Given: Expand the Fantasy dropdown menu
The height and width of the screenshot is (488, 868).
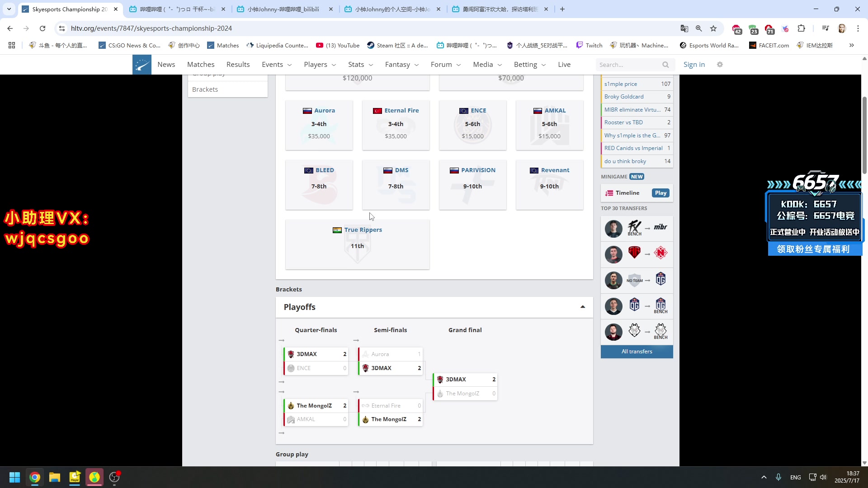Looking at the screenshot, I should (x=402, y=65).
